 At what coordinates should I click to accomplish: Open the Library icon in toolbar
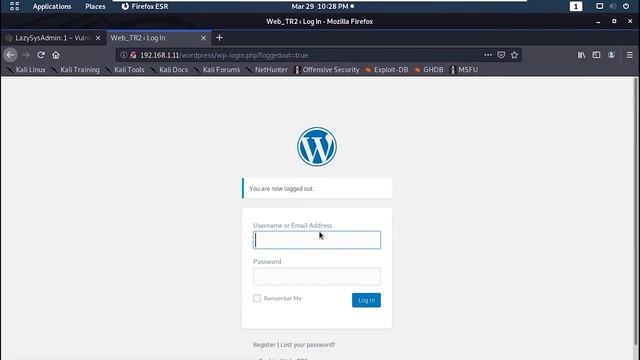(x=581, y=55)
